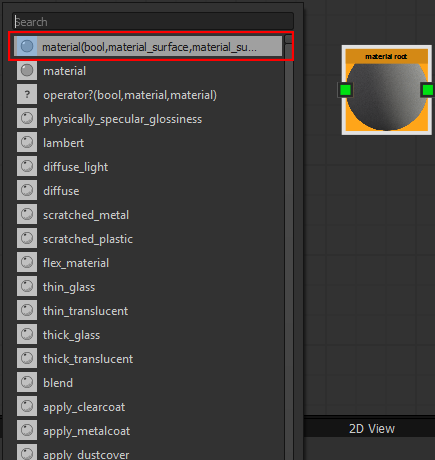This screenshot has width=435, height=460.
Task: Click the gray sphere icon beside material
Action: [27, 71]
